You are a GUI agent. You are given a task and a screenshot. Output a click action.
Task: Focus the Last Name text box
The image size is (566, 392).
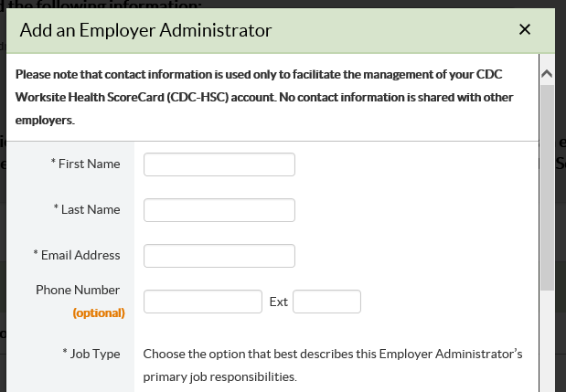point(219,210)
